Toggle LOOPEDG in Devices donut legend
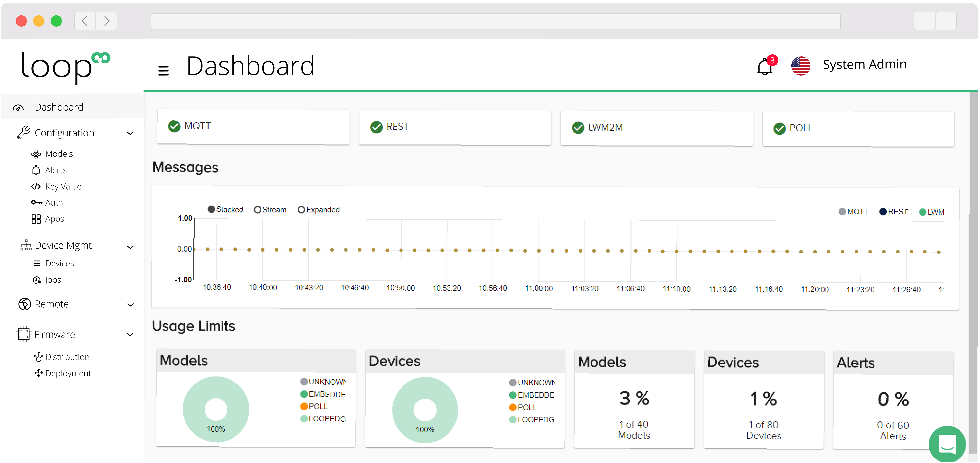980x463 pixels. pyautogui.click(x=532, y=420)
